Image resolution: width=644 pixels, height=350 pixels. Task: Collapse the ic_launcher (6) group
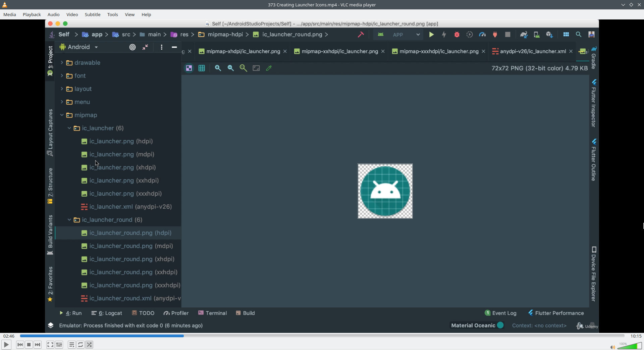[x=69, y=128]
